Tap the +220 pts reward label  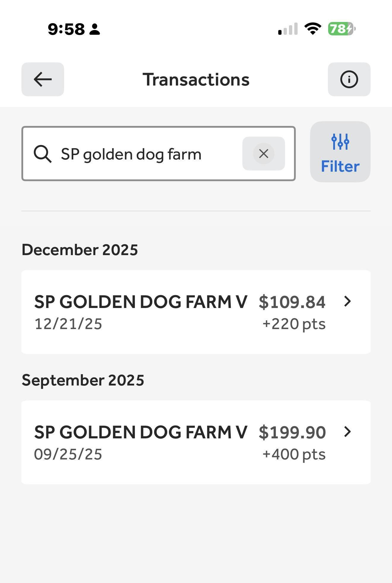pyautogui.click(x=294, y=324)
